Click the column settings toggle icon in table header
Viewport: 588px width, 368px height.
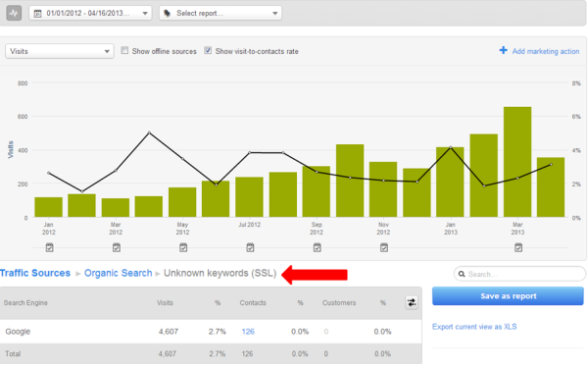412,302
